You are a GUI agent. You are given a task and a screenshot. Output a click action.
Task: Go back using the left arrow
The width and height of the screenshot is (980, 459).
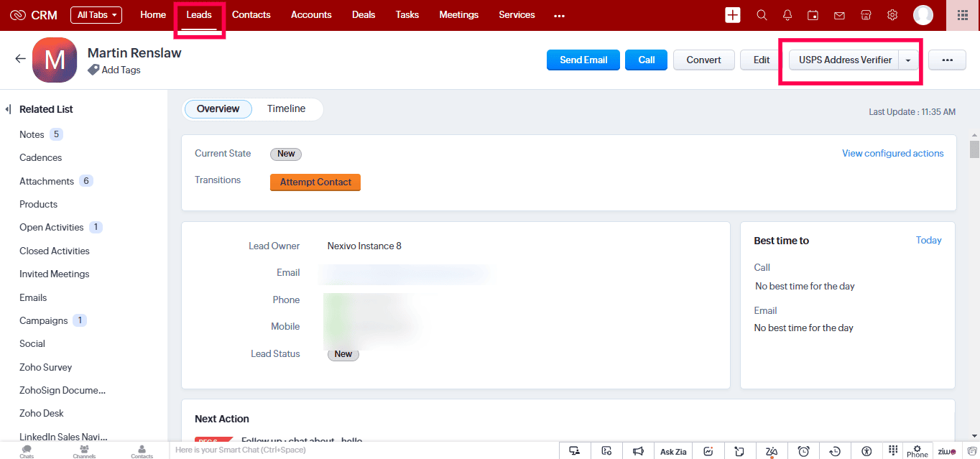(x=20, y=59)
